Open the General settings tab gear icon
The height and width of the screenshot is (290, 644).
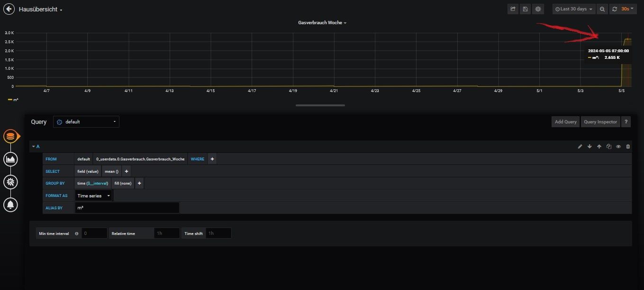tap(10, 181)
